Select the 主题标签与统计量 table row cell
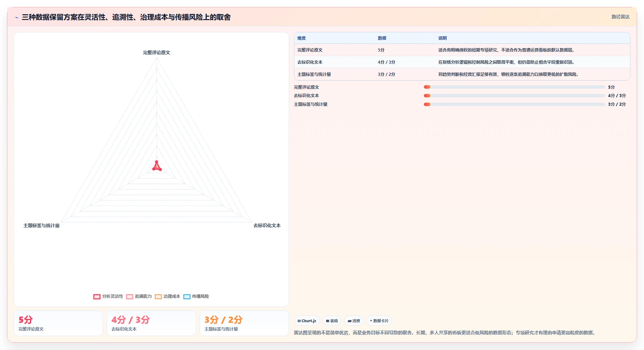 pos(314,74)
